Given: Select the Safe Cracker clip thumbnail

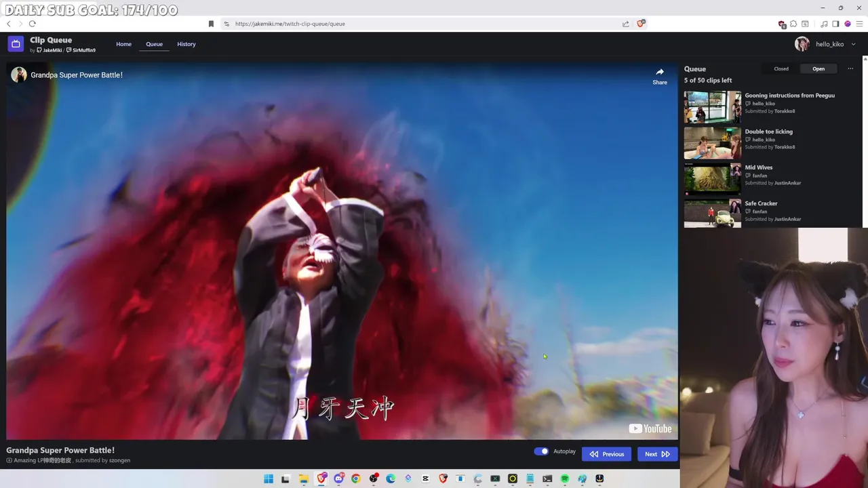Looking at the screenshot, I should [x=712, y=213].
